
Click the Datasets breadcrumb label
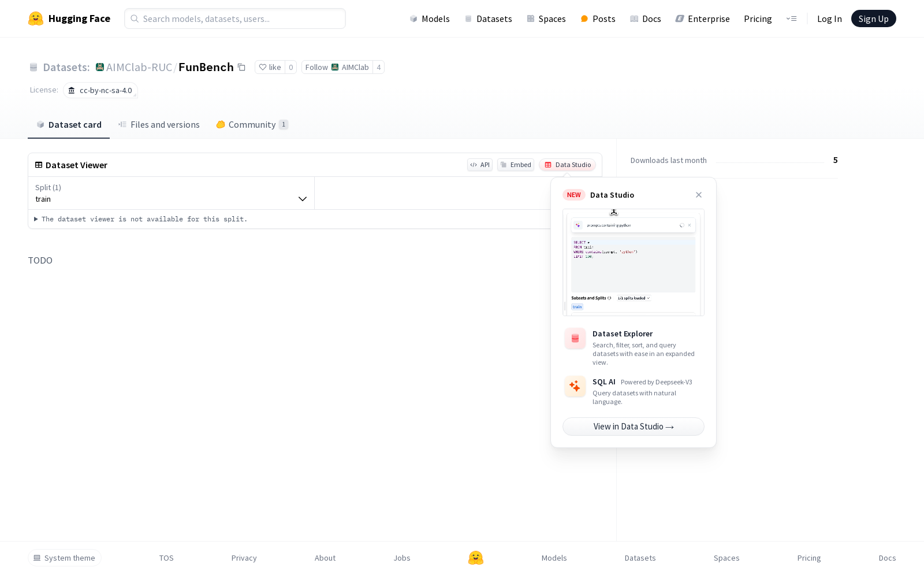coord(66,67)
